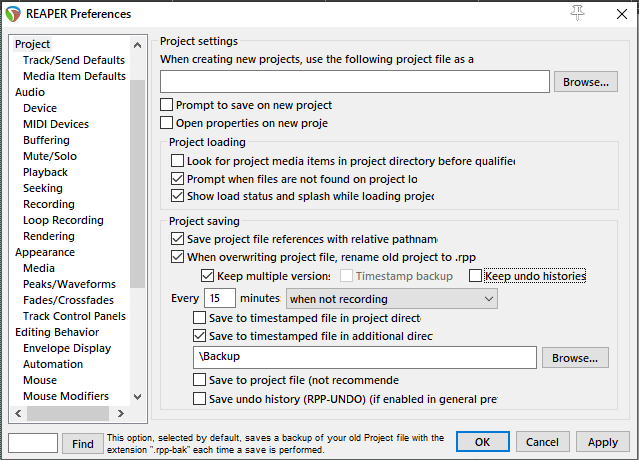Viewport: 639px width, 460px height.
Task: Close the REAPER Preferences dialog
Action: [x=621, y=12]
